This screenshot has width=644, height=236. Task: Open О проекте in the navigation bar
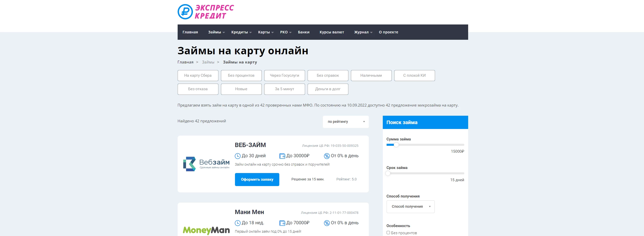[x=388, y=32]
